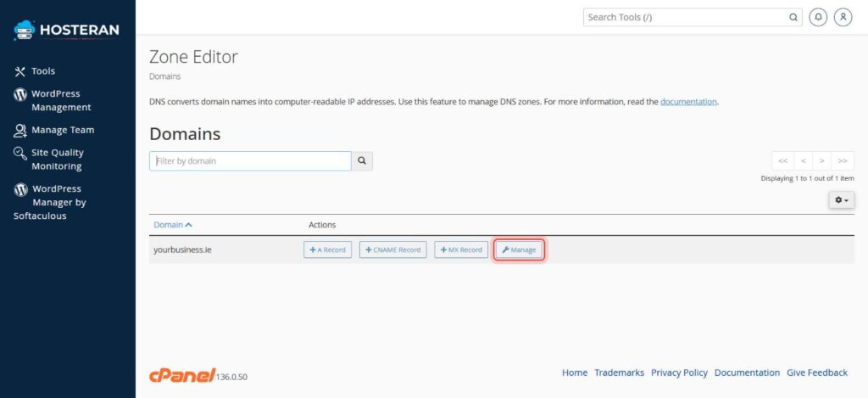Image resolution: width=868 pixels, height=398 pixels.
Task: Go to previous page of domains
Action: [x=804, y=160]
